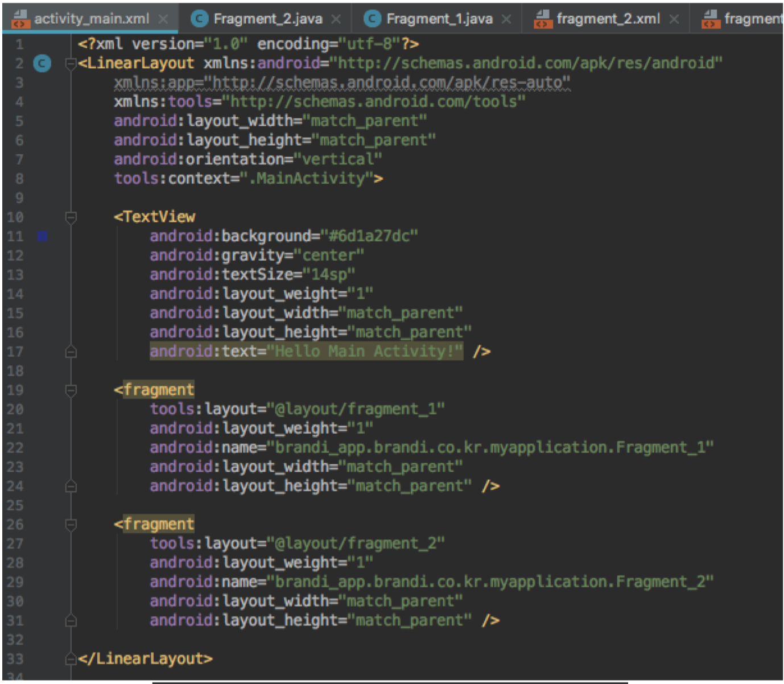
Task: Click the class gutter icon on line 2
Action: (x=42, y=63)
